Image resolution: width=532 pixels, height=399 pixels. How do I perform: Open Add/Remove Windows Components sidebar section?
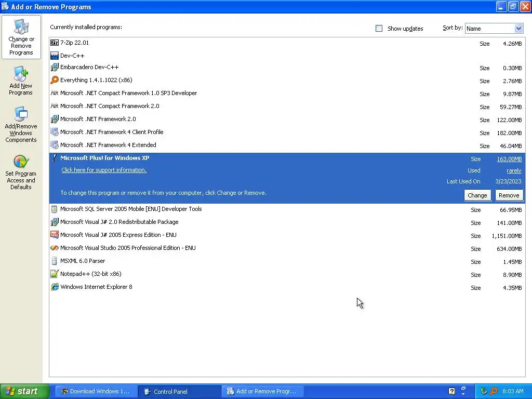21,124
